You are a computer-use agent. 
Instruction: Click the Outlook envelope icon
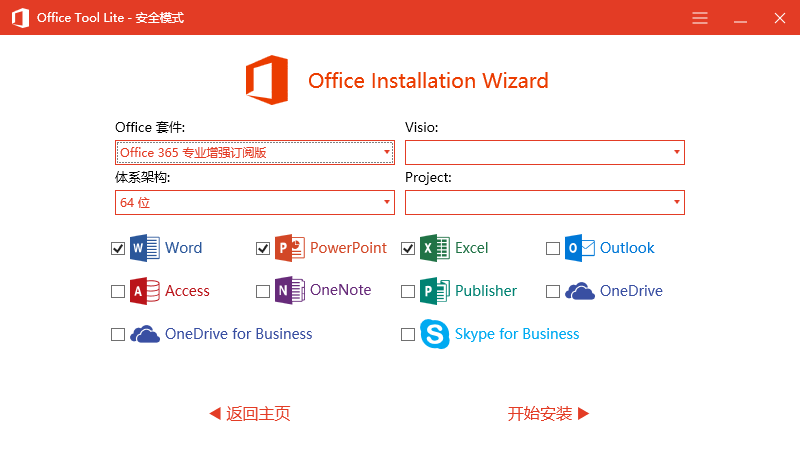coord(580,248)
